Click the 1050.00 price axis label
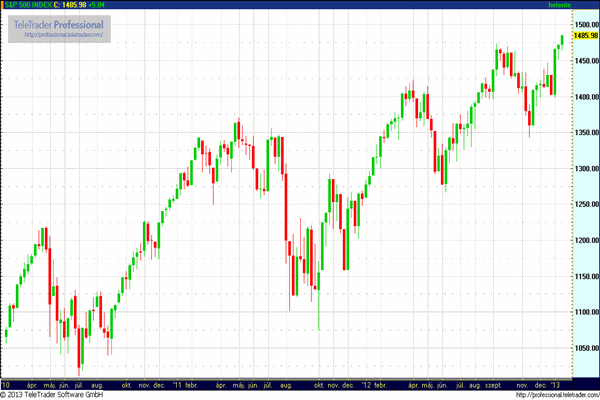This screenshot has height=400, width=600. [x=585, y=348]
